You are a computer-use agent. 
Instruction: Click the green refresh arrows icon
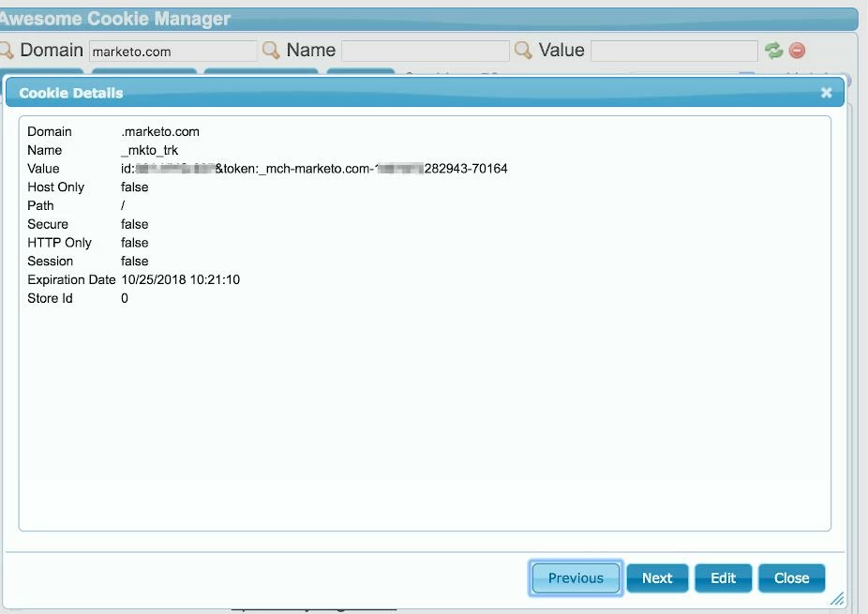click(x=773, y=51)
